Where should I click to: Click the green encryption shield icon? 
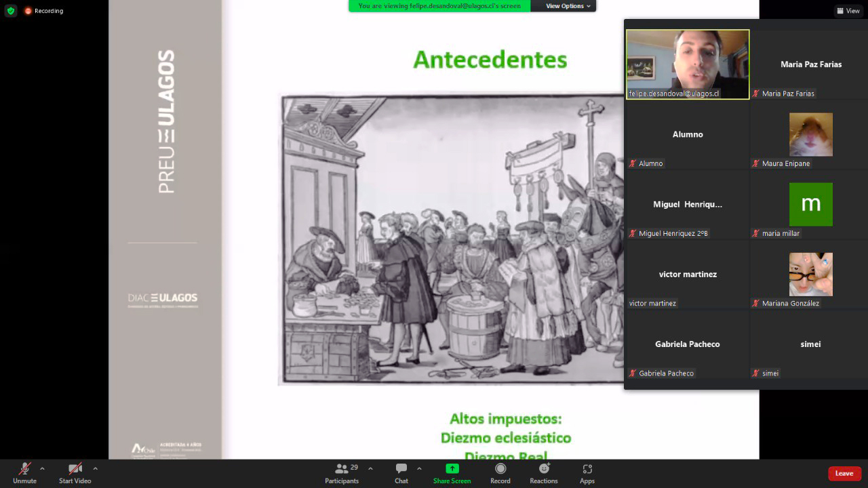click(x=10, y=11)
